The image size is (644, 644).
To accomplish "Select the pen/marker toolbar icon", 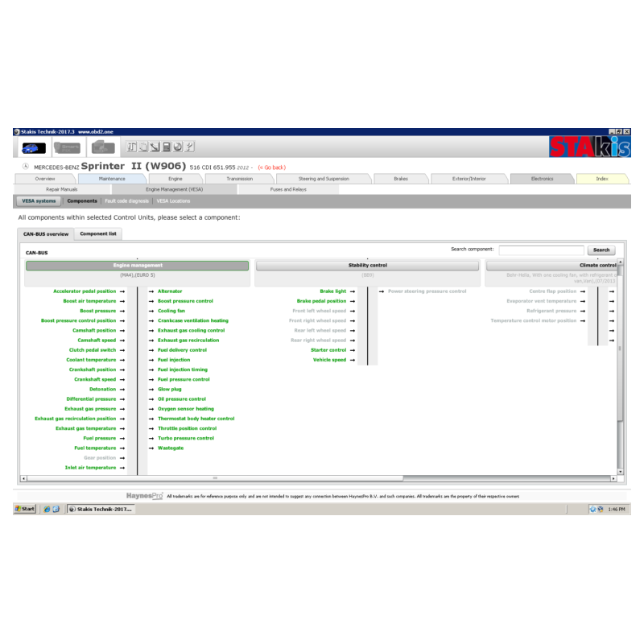I will [x=155, y=147].
